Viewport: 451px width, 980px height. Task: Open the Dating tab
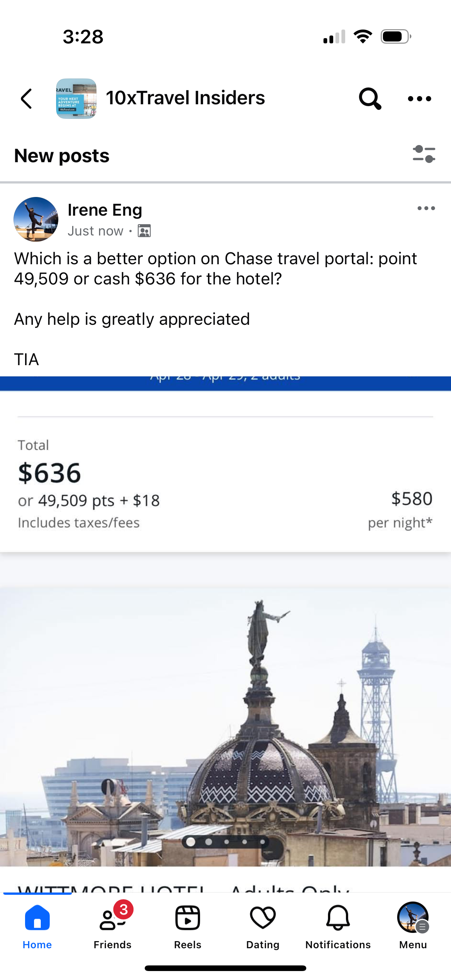[x=263, y=926]
